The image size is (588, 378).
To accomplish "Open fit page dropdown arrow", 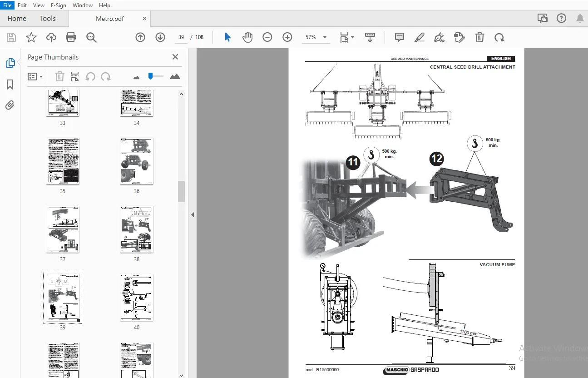I will tap(352, 37).
